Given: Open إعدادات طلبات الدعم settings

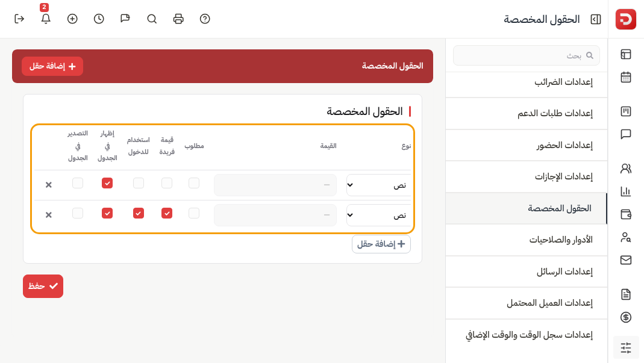Looking at the screenshot, I should (527, 113).
